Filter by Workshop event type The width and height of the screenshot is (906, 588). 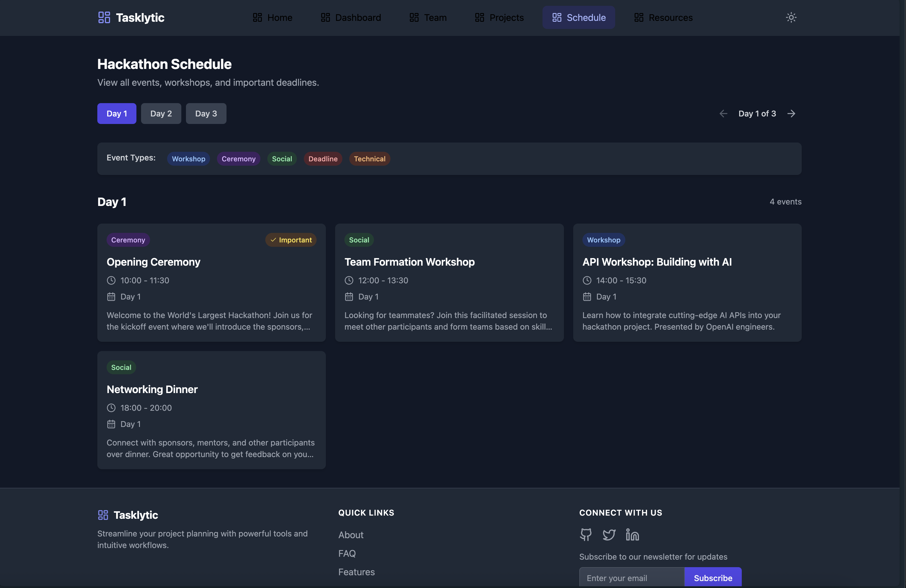(188, 159)
